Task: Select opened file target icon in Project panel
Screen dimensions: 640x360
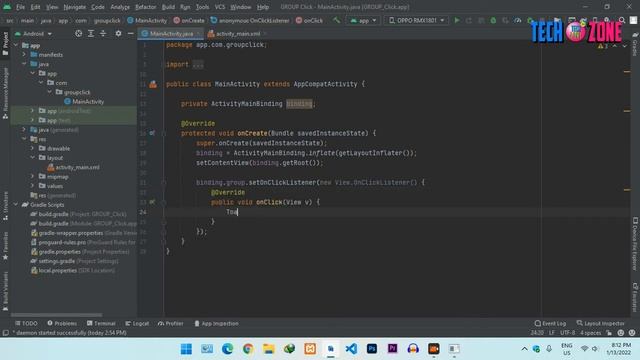Action: tap(78, 33)
